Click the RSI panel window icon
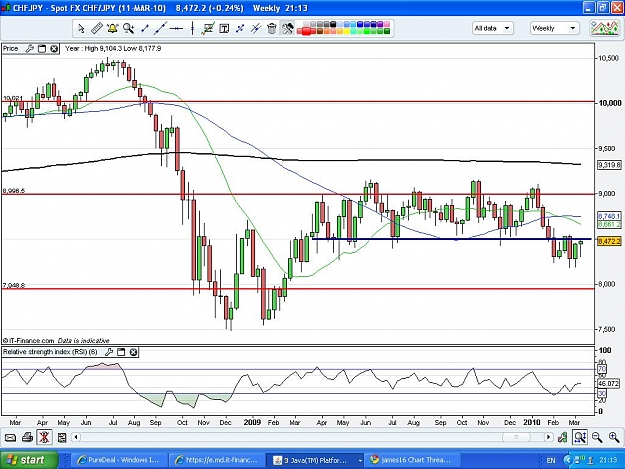625x469 pixels. tap(121, 352)
